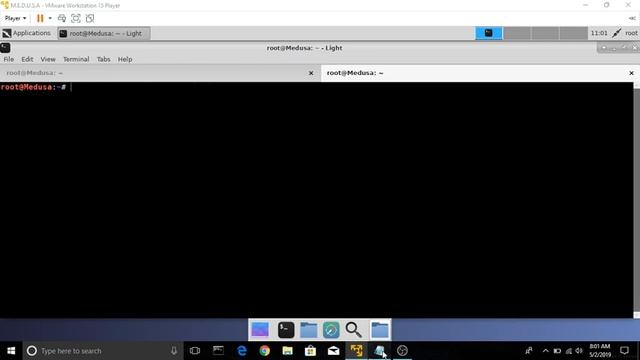The image size is (640, 360).
Task: Click the root user label in the panel
Action: (631, 33)
